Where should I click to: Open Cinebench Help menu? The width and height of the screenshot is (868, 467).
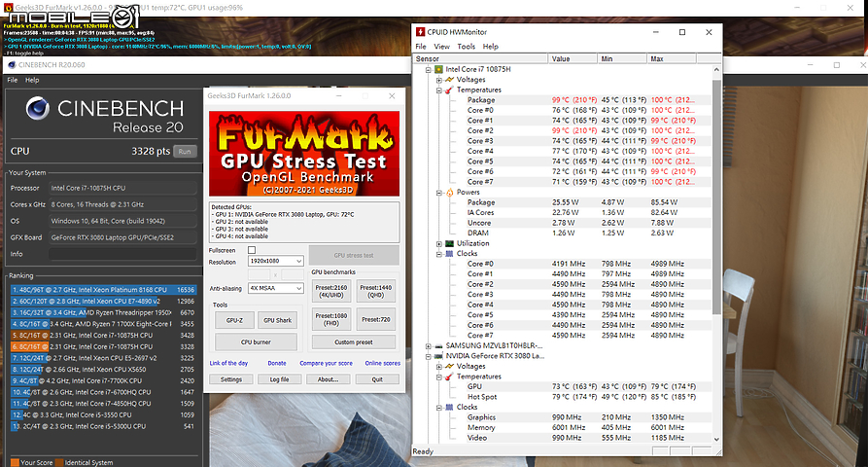32,81
